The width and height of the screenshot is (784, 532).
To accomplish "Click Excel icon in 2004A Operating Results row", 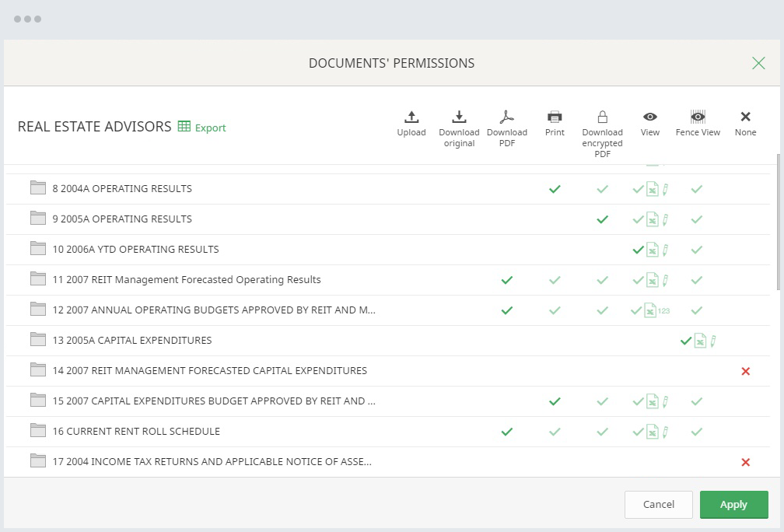I will click(653, 189).
